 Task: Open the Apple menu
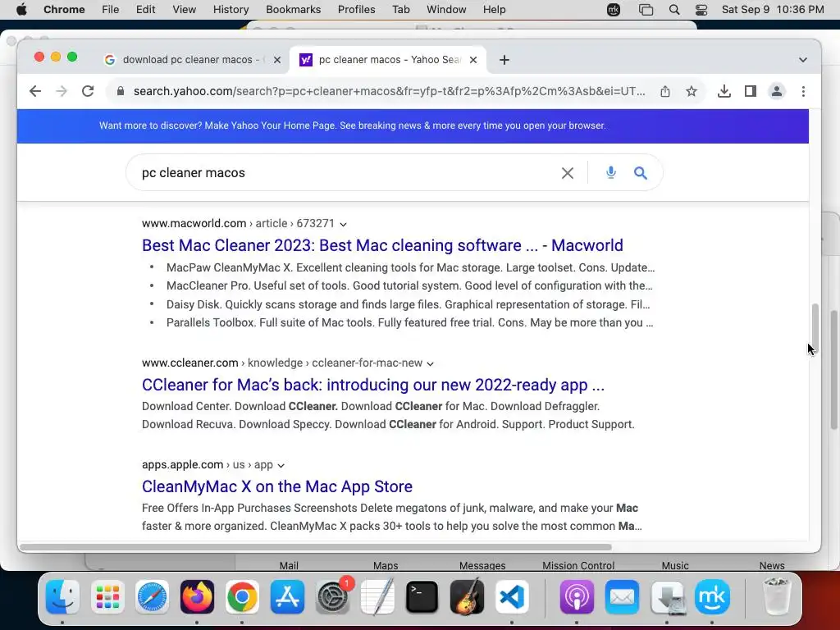(x=21, y=10)
